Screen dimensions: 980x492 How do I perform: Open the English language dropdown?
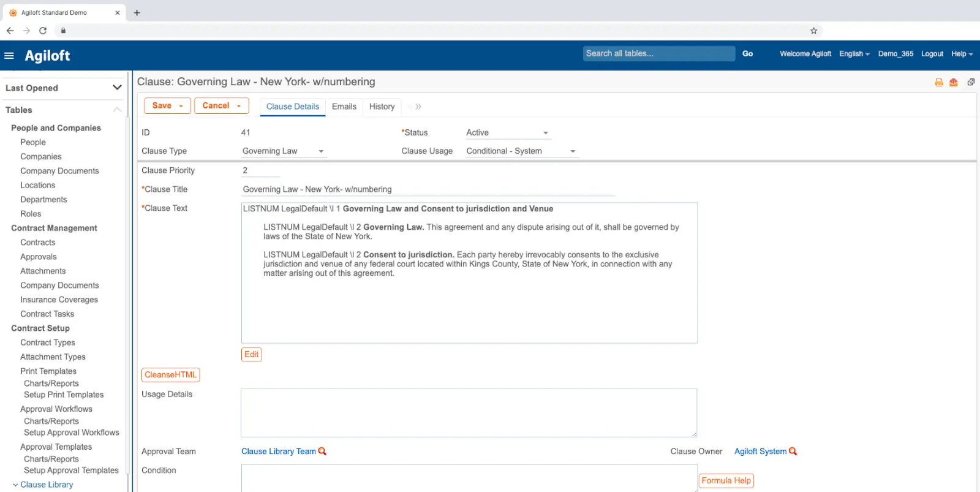point(854,54)
